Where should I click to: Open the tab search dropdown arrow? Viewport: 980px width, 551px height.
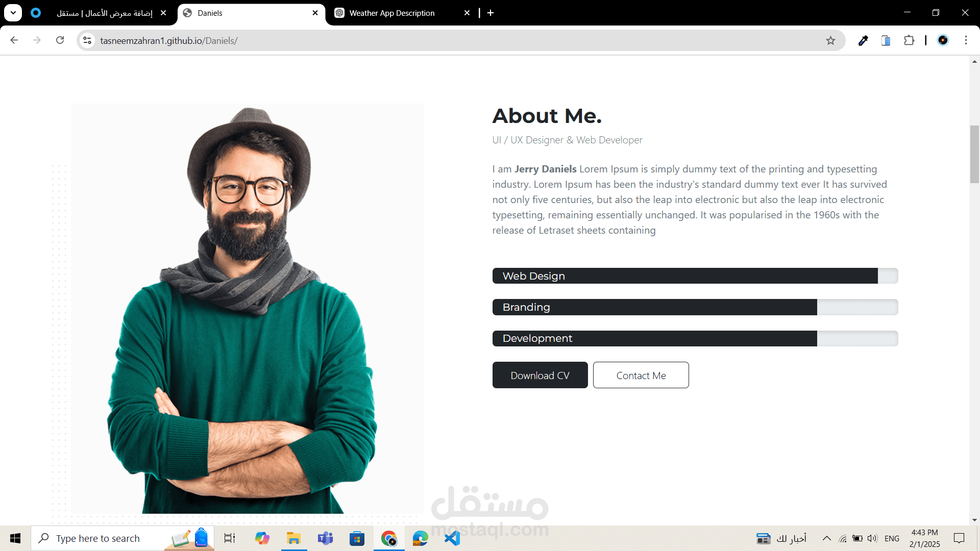[x=13, y=13]
